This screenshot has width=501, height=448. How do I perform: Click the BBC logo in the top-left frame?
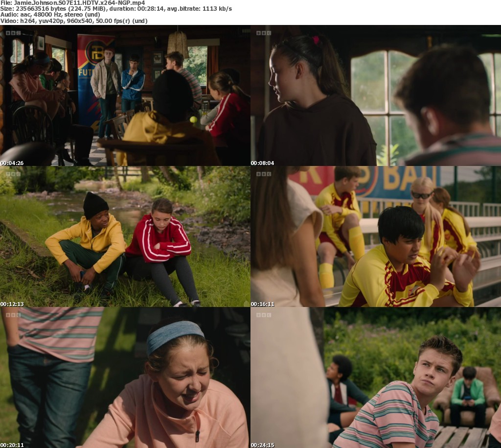pos(13,33)
